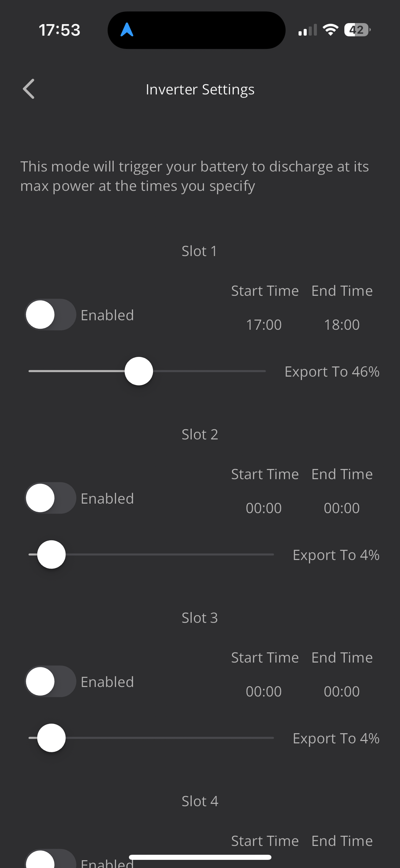Click Slot 1 export slider handle at 46%
This screenshot has width=400, height=868.
click(x=139, y=371)
